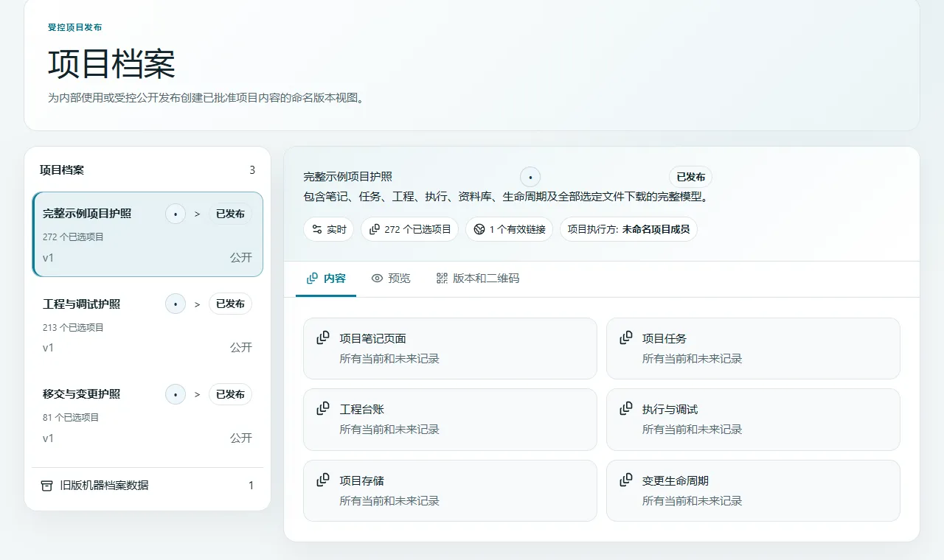Click 已发布 badge in 工程与调试护照 row
The width and height of the screenshot is (944, 560).
pyautogui.click(x=230, y=304)
